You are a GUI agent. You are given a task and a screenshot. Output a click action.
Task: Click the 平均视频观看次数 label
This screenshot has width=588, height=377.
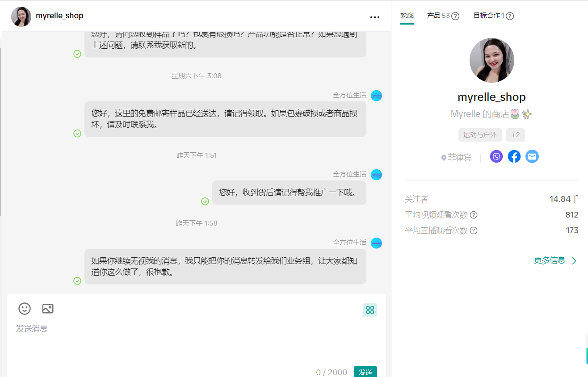point(436,215)
